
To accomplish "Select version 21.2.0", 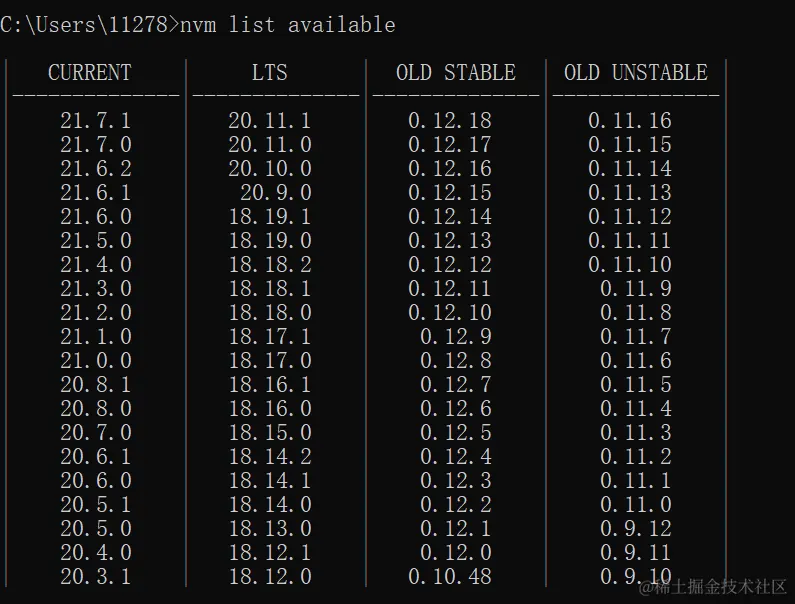I will (96, 312).
